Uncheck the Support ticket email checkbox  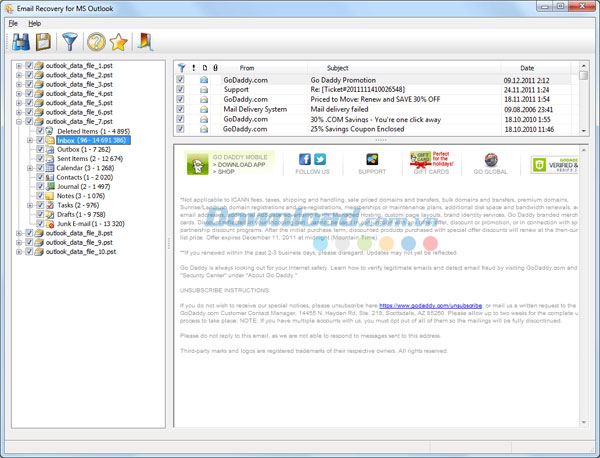[x=180, y=89]
